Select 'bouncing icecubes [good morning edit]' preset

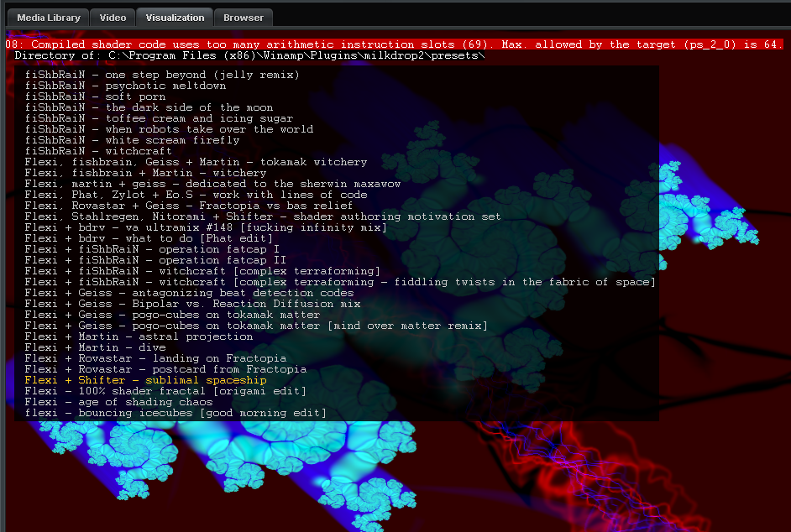click(x=175, y=414)
